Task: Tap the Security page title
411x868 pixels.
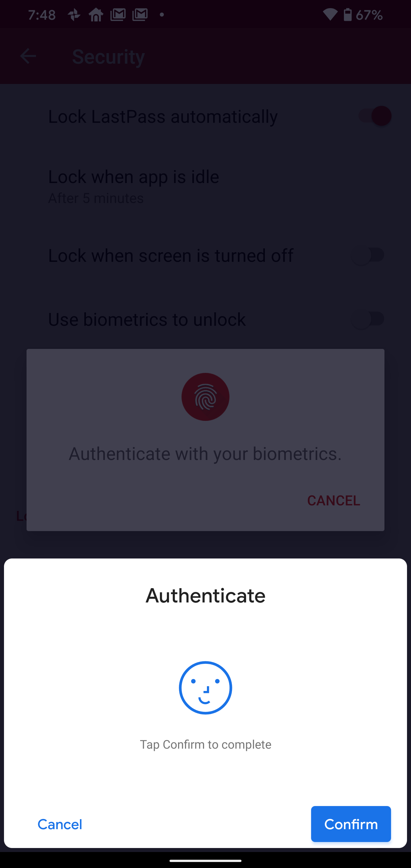Action: (x=108, y=56)
